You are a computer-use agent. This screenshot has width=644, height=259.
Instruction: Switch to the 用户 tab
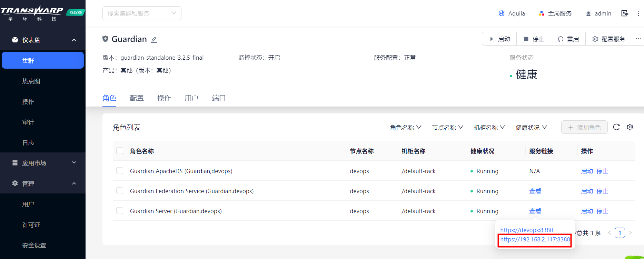pos(191,98)
